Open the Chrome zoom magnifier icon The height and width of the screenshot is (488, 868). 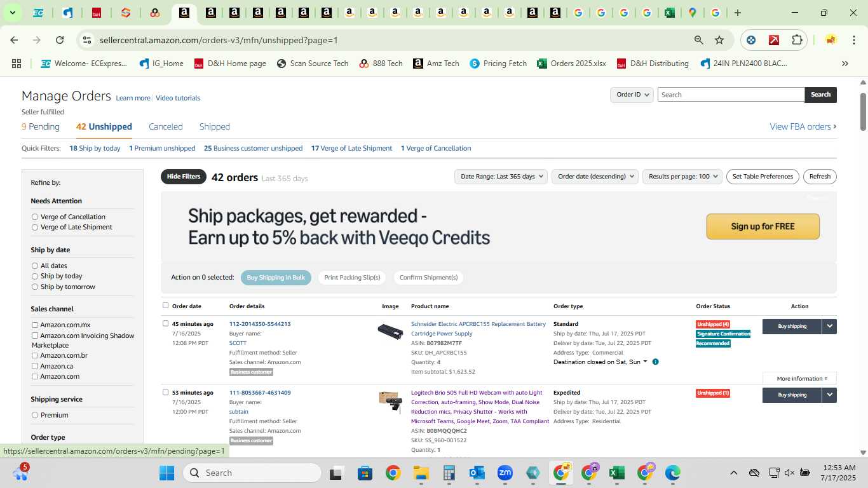pos(698,40)
